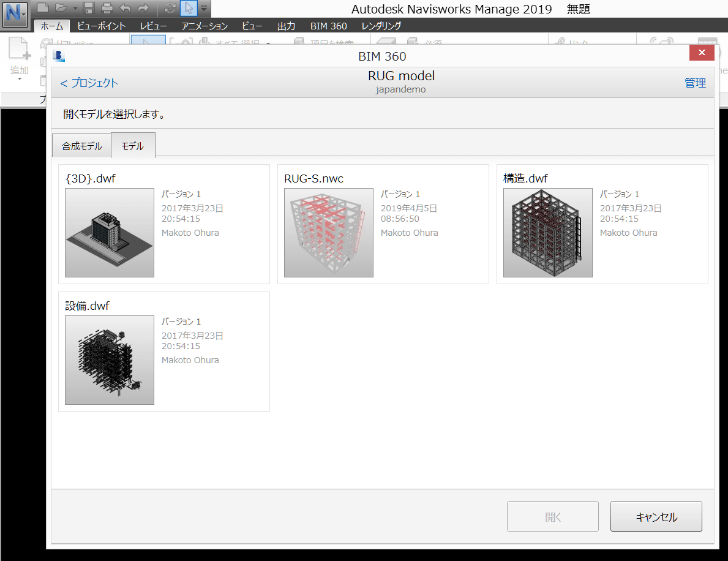Click the japandemo account name

[x=400, y=89]
